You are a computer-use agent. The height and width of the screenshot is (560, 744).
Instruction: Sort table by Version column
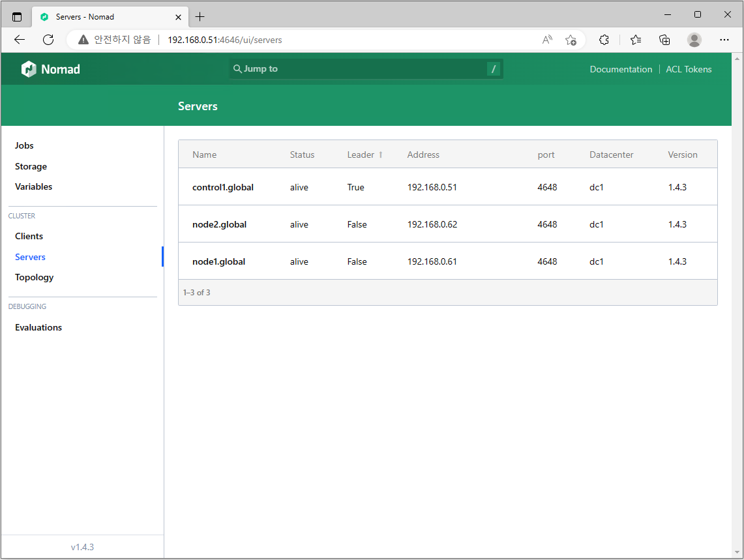point(683,155)
